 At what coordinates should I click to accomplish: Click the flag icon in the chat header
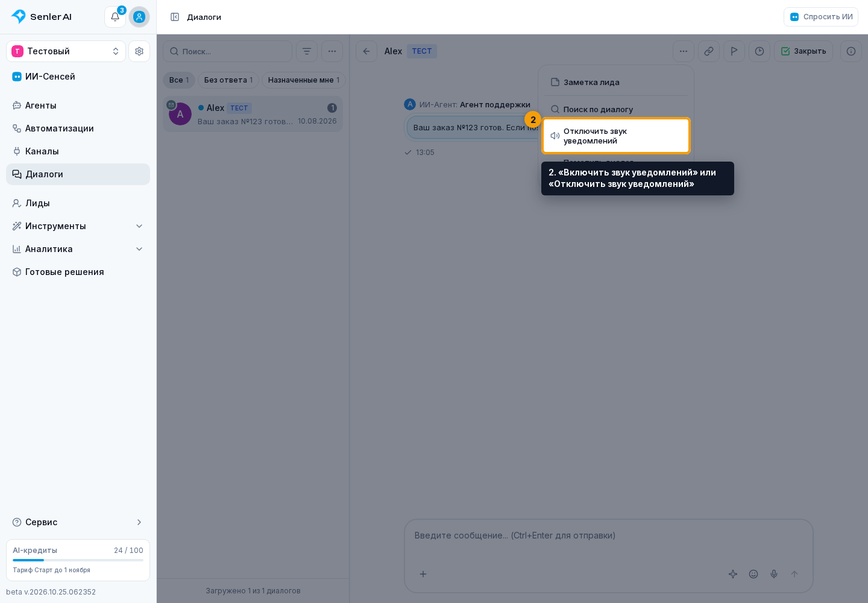coord(734,51)
